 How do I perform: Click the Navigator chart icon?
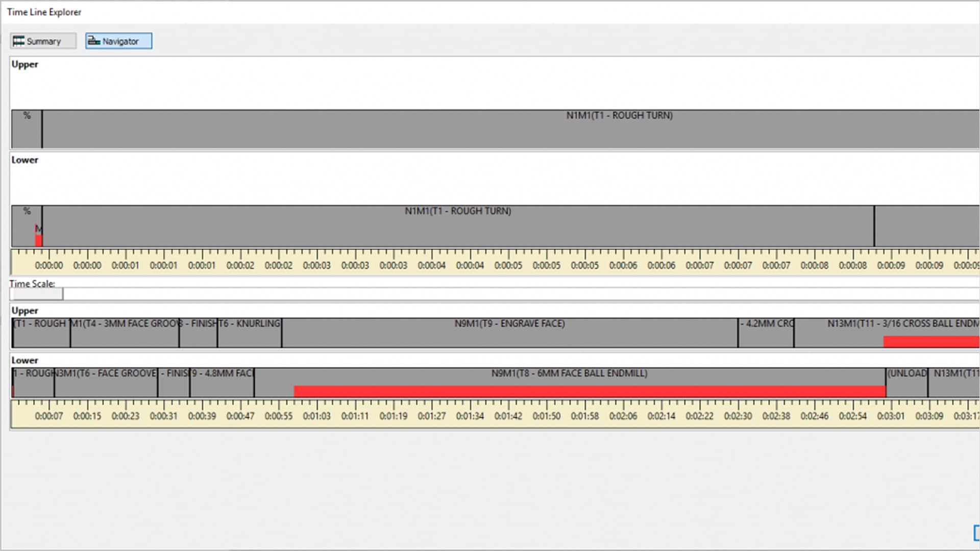(93, 41)
